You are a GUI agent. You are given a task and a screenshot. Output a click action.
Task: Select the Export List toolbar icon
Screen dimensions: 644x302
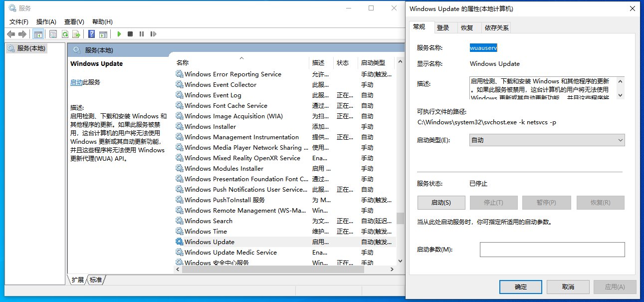point(76,34)
